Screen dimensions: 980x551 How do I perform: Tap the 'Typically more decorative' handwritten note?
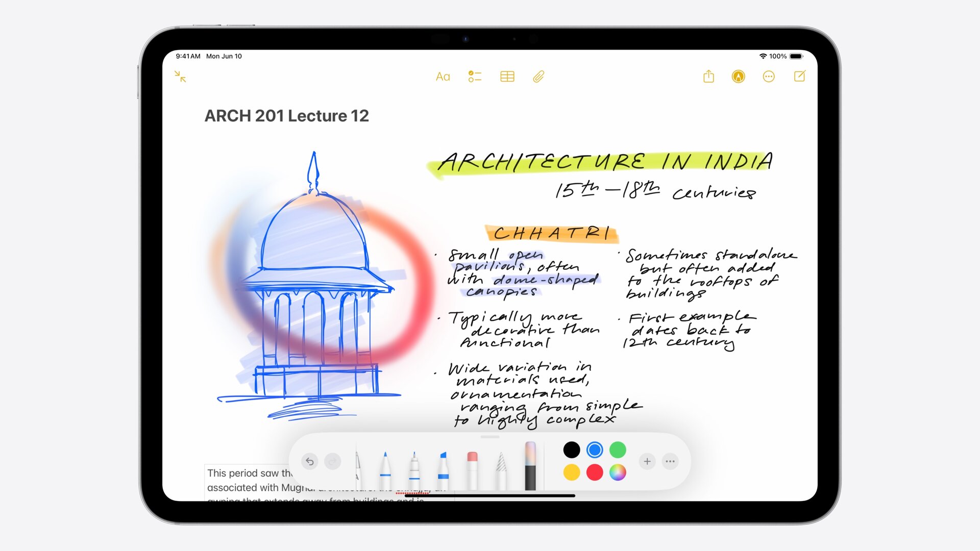[518, 330]
